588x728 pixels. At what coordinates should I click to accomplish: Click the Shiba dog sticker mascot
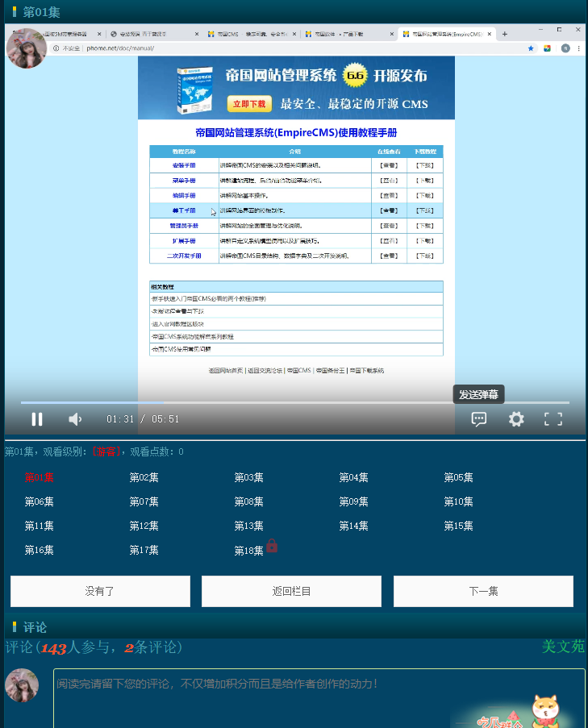pyautogui.click(x=545, y=711)
